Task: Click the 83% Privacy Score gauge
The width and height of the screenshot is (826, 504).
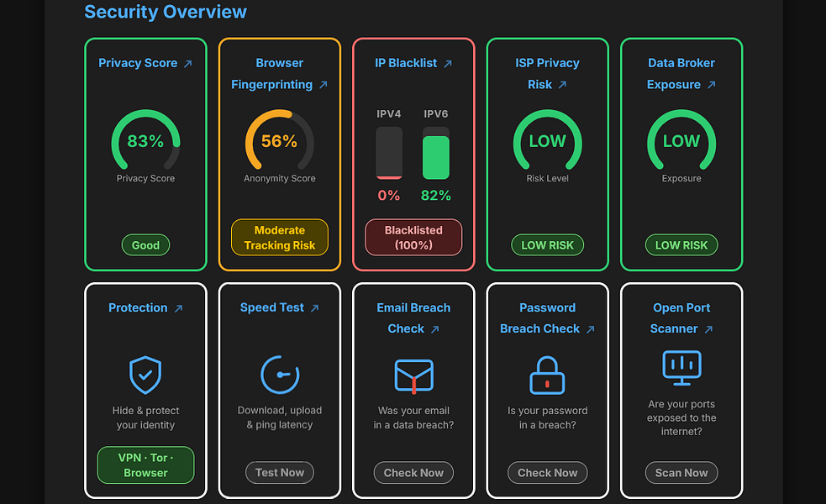Action: click(x=145, y=140)
